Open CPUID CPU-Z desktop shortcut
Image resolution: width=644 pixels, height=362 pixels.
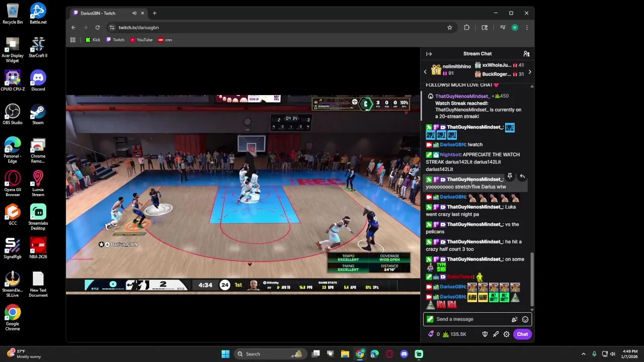[13, 81]
